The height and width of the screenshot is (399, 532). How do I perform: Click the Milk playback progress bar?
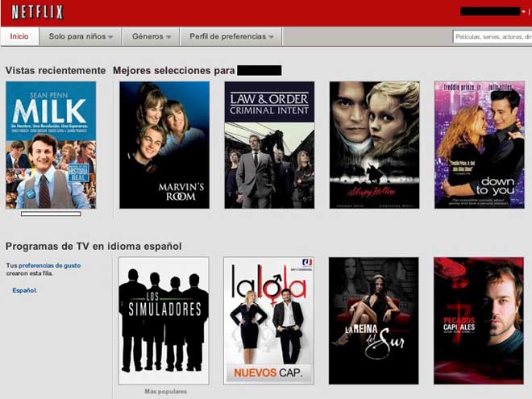point(50,214)
